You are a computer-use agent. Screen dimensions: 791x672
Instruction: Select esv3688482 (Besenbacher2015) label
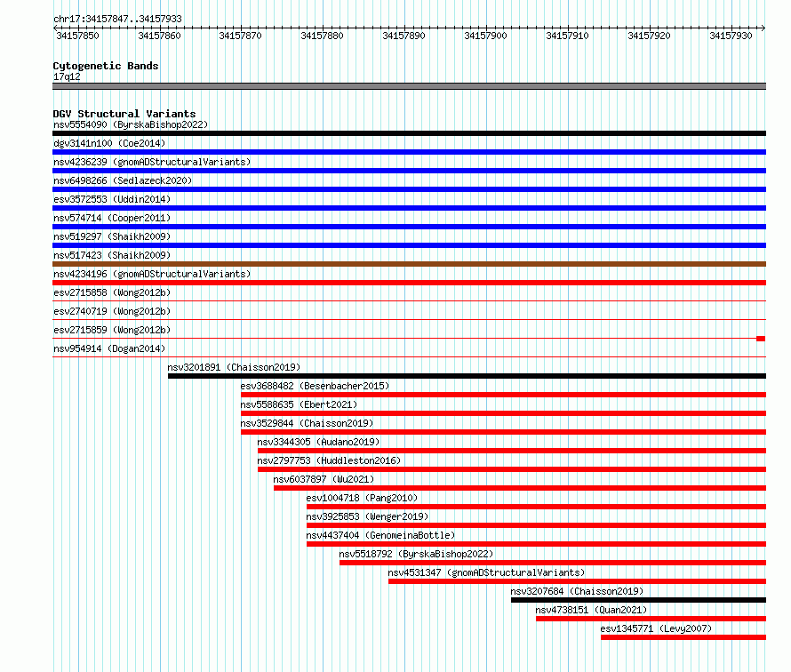(315, 386)
